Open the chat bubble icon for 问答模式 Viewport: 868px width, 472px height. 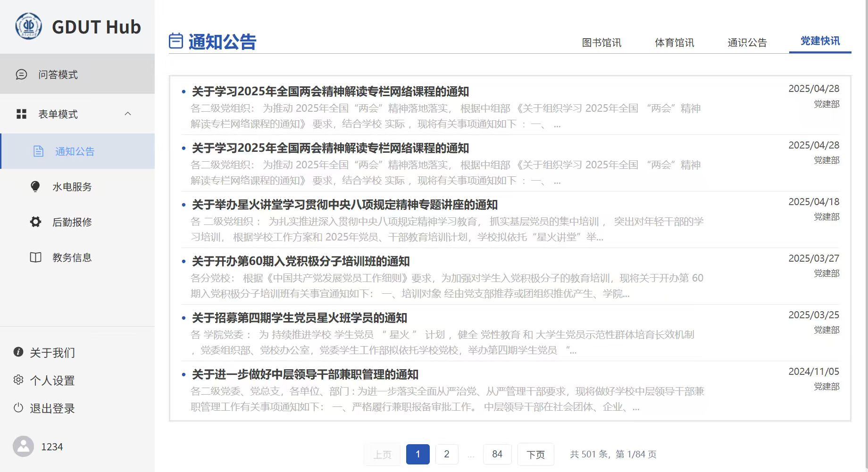(x=21, y=75)
